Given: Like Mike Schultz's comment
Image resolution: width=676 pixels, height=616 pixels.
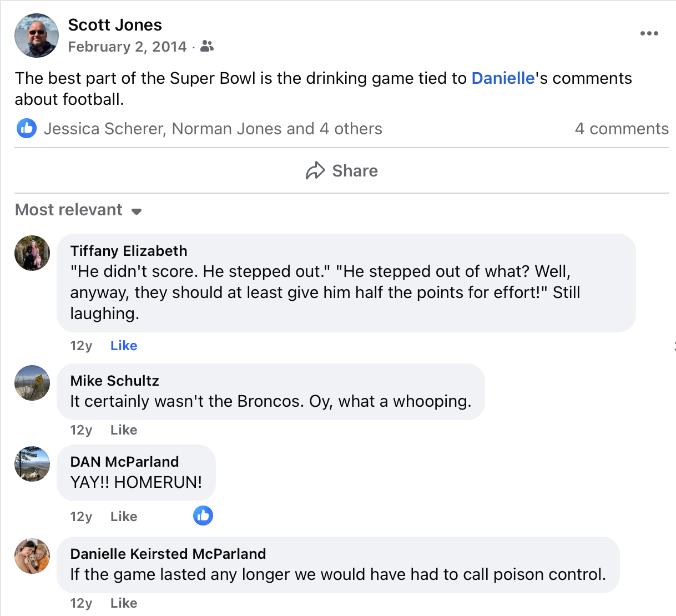Looking at the screenshot, I should pos(124,430).
